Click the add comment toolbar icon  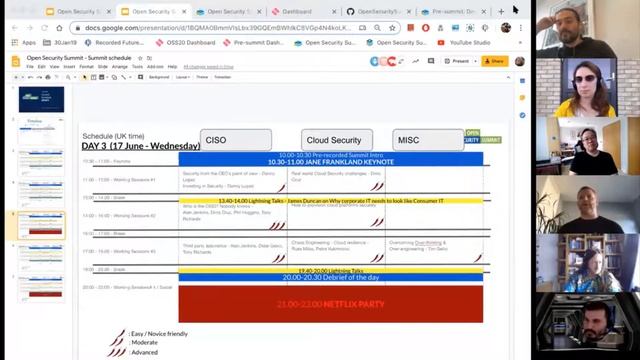140,77
